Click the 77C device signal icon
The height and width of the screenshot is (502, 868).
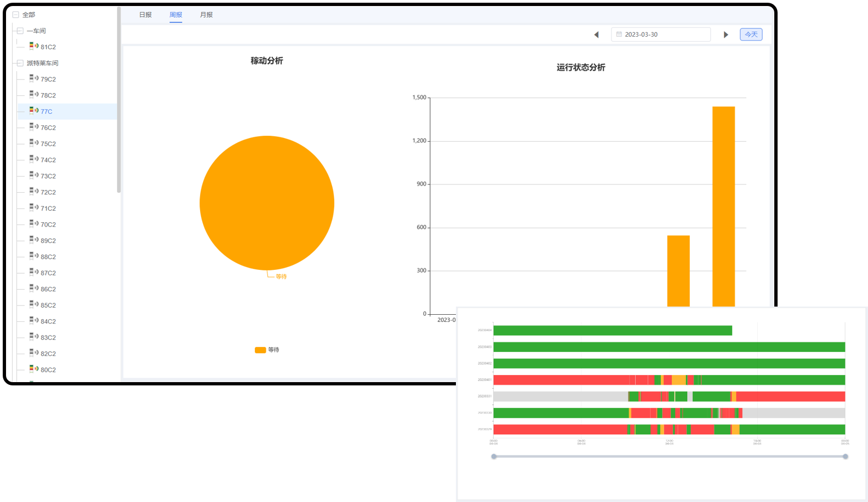point(37,111)
